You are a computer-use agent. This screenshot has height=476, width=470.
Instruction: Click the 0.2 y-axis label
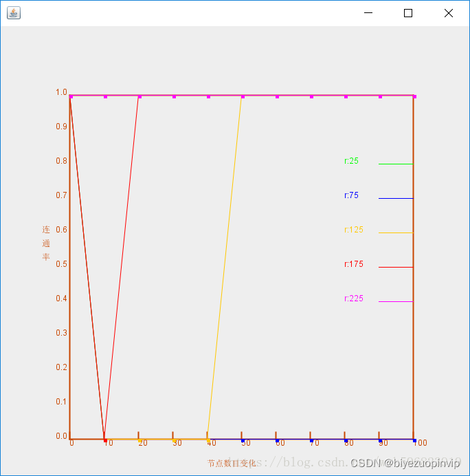(x=61, y=367)
